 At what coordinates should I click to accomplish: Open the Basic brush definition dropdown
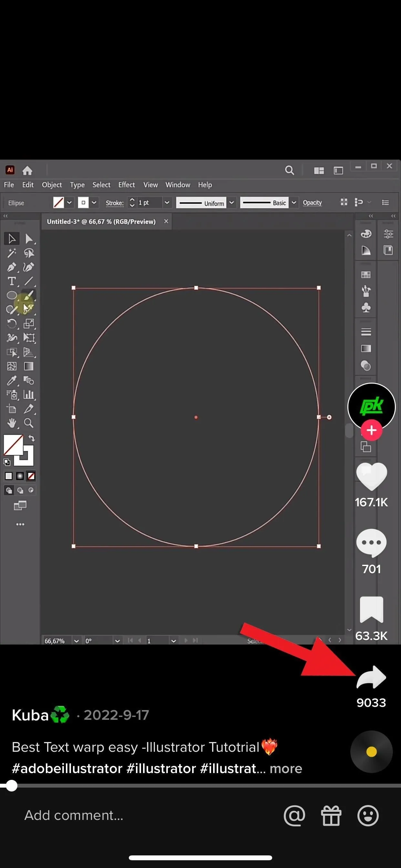294,202
